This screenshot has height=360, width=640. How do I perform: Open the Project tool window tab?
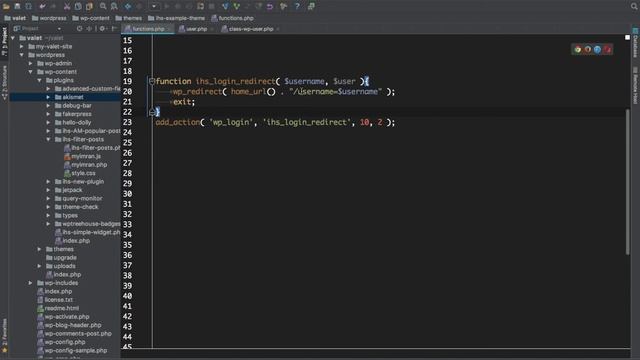click(x=4, y=41)
